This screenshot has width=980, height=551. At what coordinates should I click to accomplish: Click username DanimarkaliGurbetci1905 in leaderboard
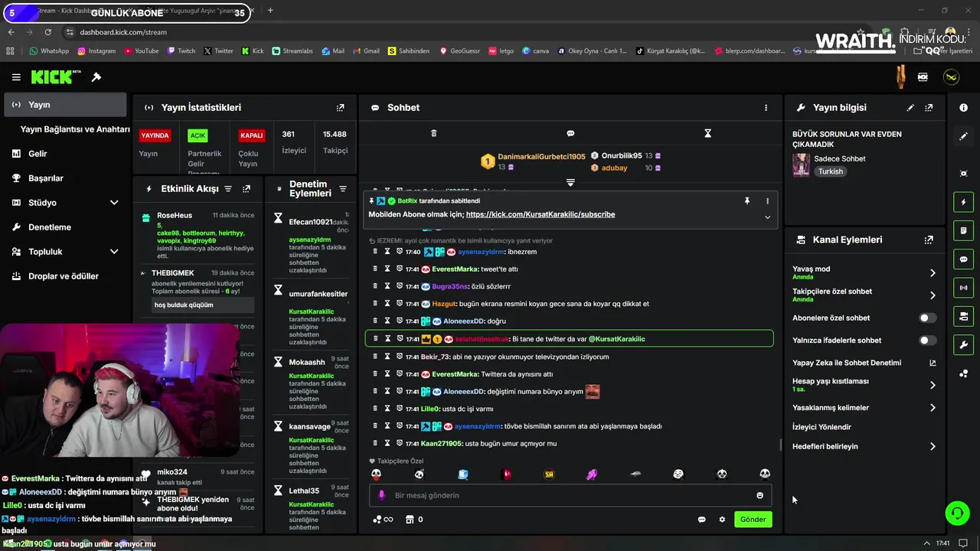point(541,156)
